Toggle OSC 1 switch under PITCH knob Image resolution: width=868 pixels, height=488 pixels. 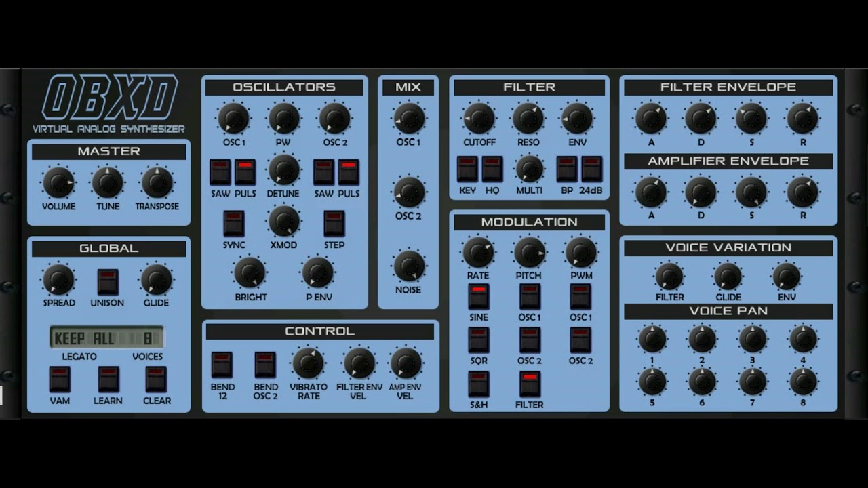(530, 297)
